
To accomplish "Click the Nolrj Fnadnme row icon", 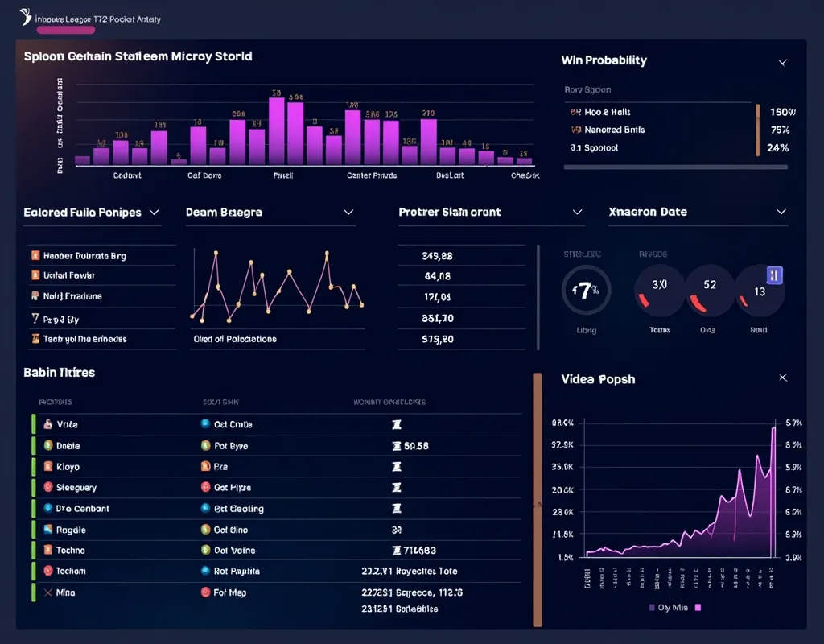I will click(35, 296).
